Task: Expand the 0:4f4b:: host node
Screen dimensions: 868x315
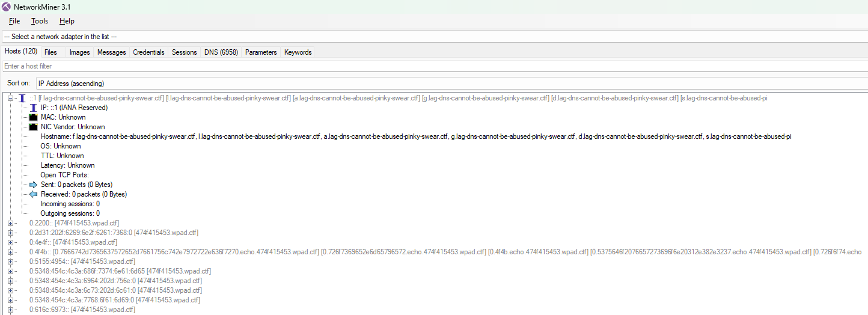Action: [x=10, y=252]
